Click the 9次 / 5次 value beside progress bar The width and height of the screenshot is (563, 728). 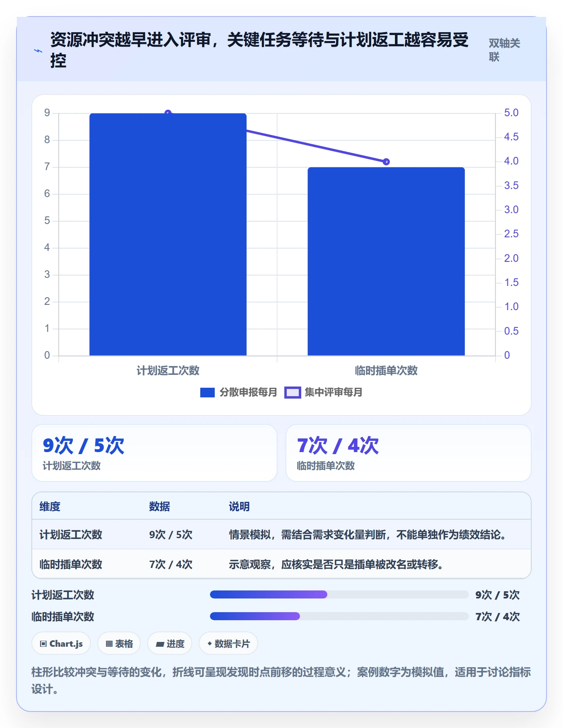[497, 595]
